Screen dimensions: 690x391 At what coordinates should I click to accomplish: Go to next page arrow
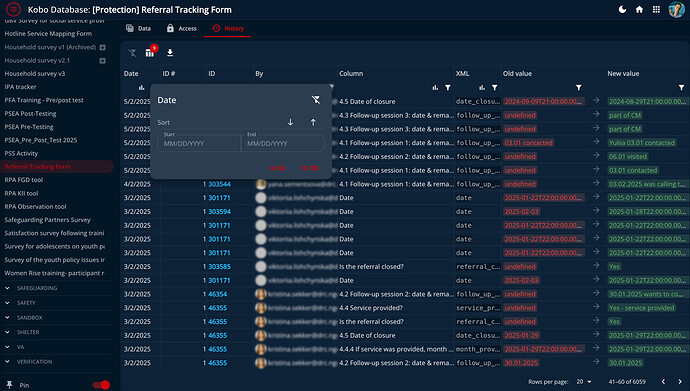point(680,381)
